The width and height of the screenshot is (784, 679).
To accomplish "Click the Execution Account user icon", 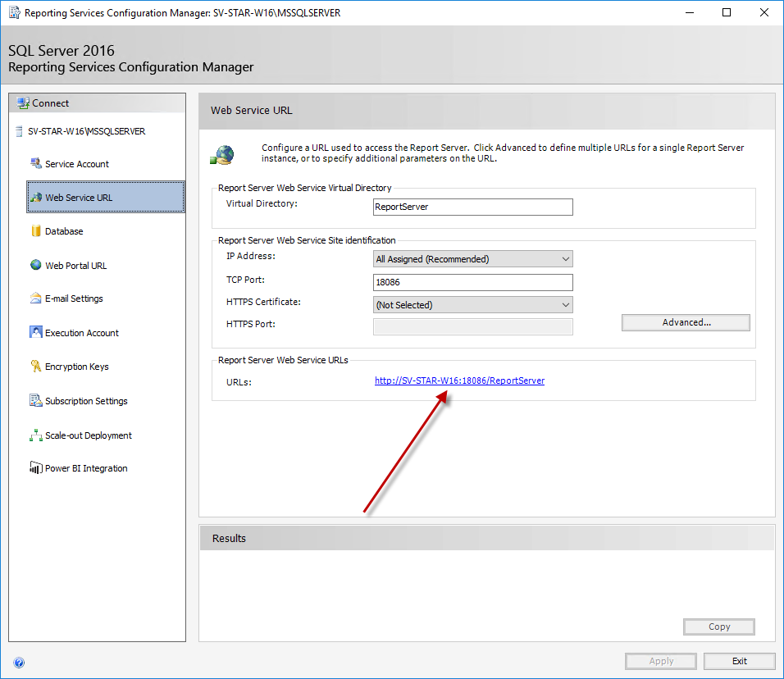I will pyautogui.click(x=36, y=332).
